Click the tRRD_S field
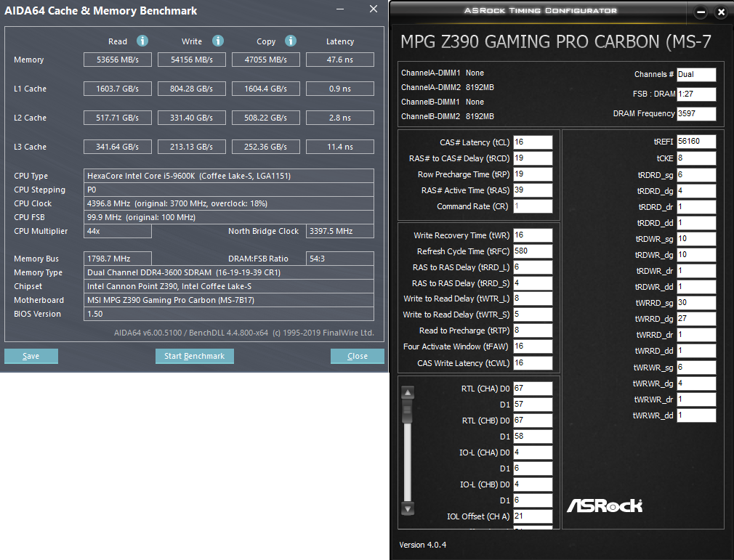Image resolution: width=734 pixels, height=560 pixels. [533, 283]
